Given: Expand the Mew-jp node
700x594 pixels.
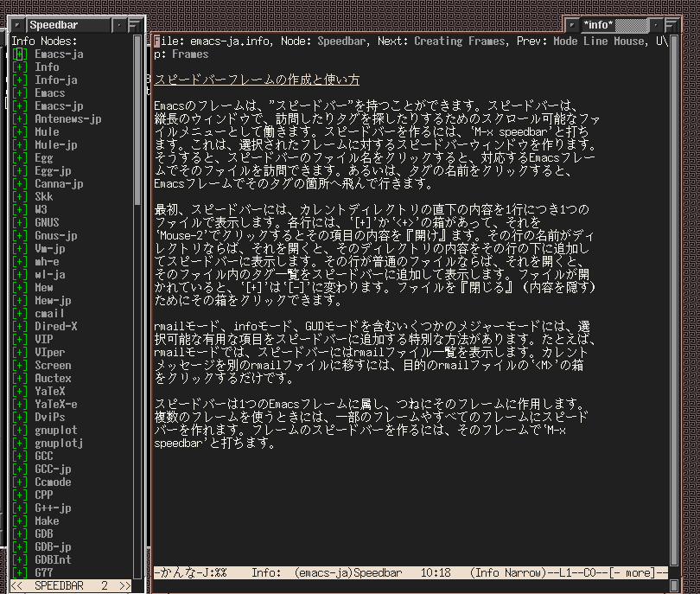Looking at the screenshot, I should pos(20,300).
